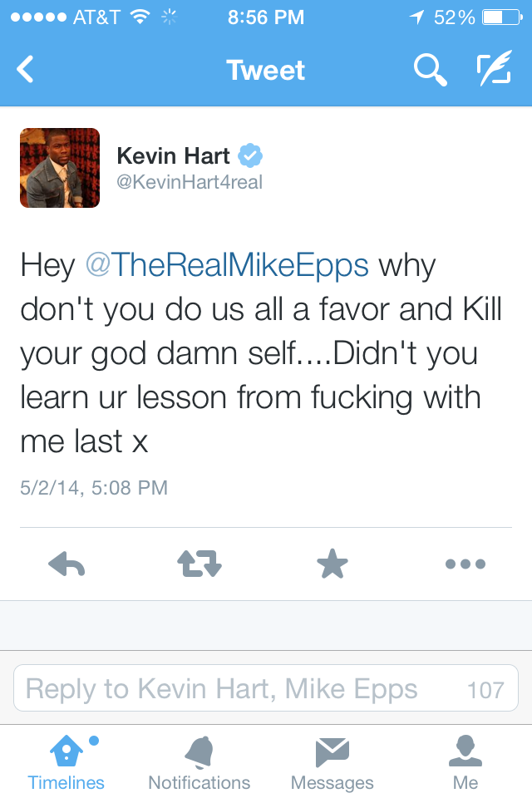
Task: Open Kevin Hart's profile picture
Action: pos(60,168)
